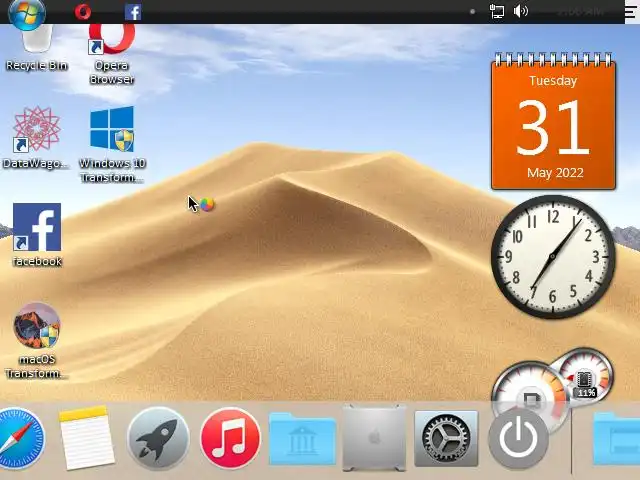This screenshot has height=480, width=640.
Task: Select the Opera Browser desktop shortcut
Action: click(x=112, y=54)
